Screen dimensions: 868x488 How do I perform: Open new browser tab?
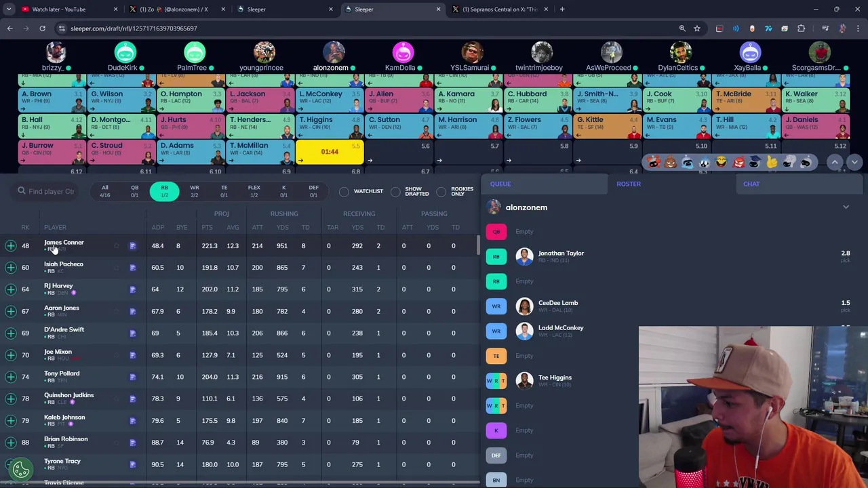562,9
